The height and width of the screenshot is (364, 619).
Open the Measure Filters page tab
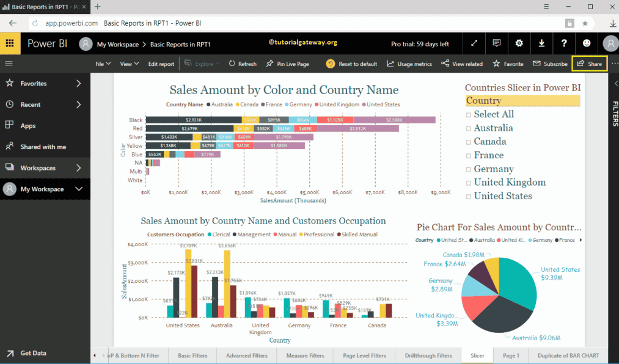coord(305,355)
